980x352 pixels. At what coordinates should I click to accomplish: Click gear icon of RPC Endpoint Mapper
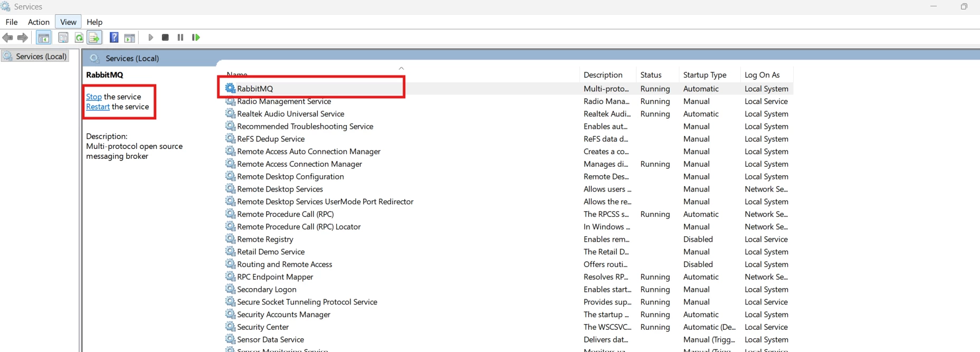click(x=231, y=277)
